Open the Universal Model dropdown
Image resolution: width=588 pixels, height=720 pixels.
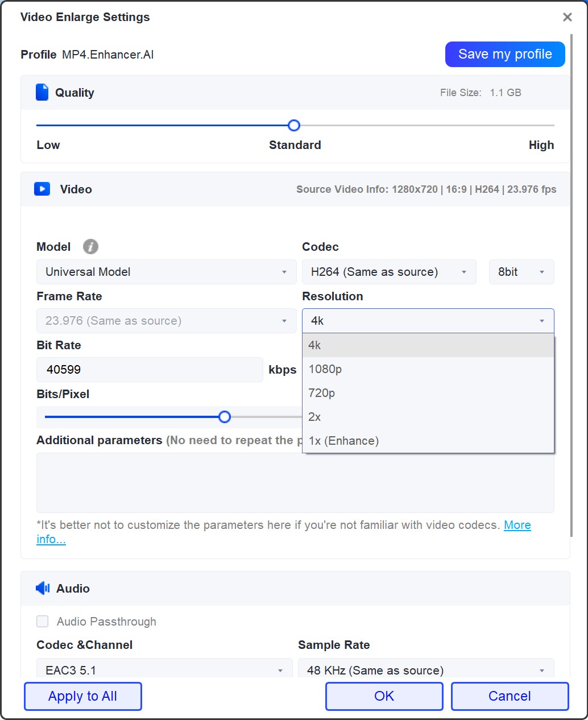[166, 272]
